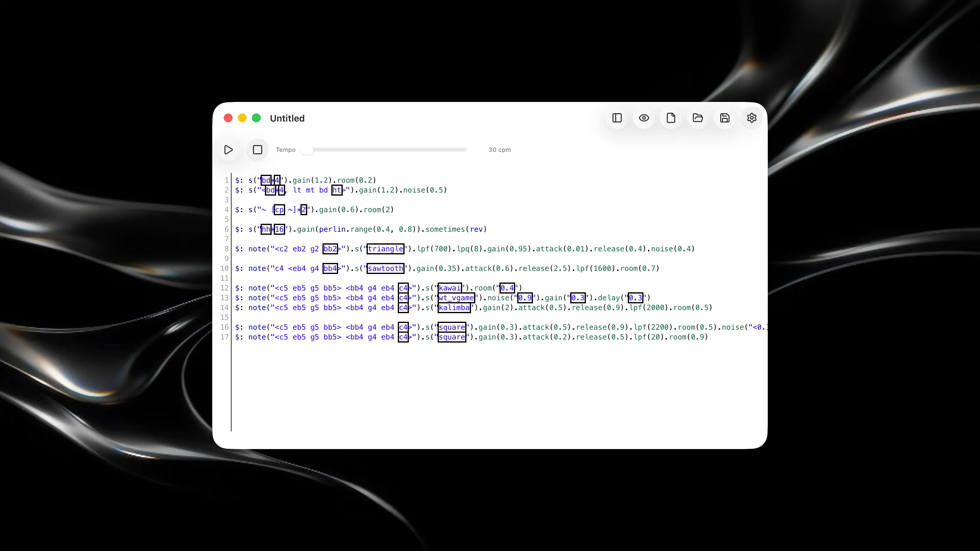Click 'room(0.9)' in line 17
Screen dimensions: 980x551
[688, 337]
